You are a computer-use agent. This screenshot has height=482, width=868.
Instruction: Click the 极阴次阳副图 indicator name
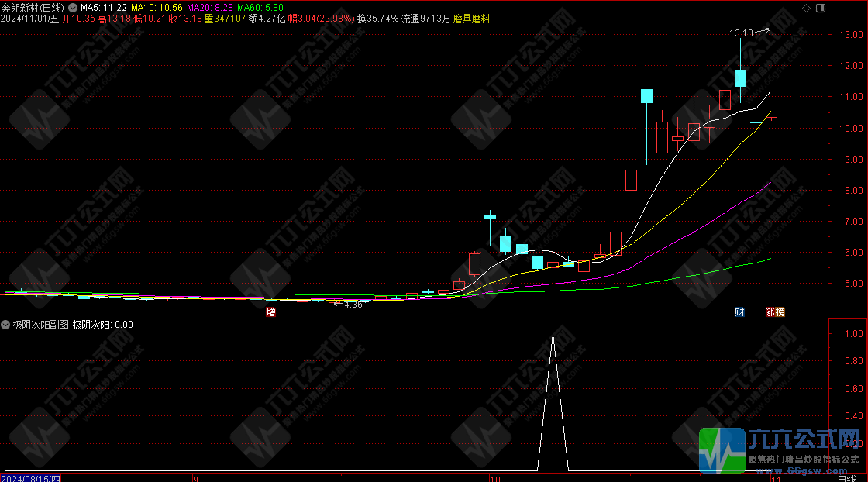(x=41, y=325)
